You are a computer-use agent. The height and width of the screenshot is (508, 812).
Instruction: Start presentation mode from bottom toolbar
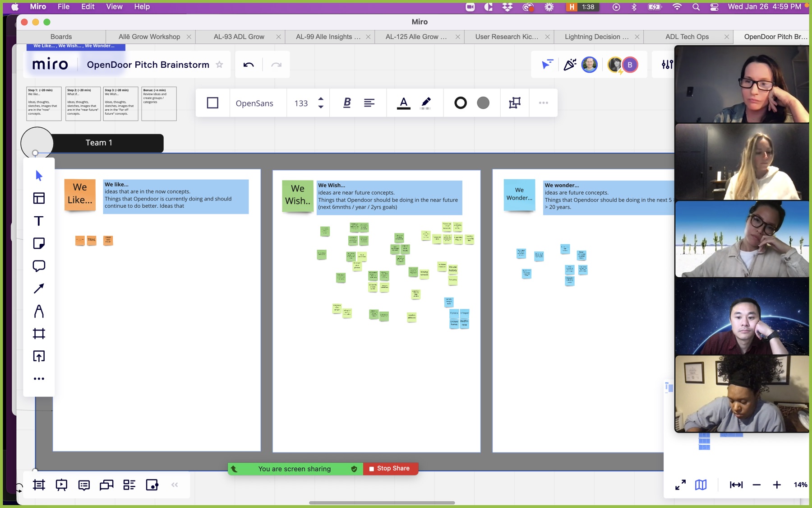click(61, 485)
